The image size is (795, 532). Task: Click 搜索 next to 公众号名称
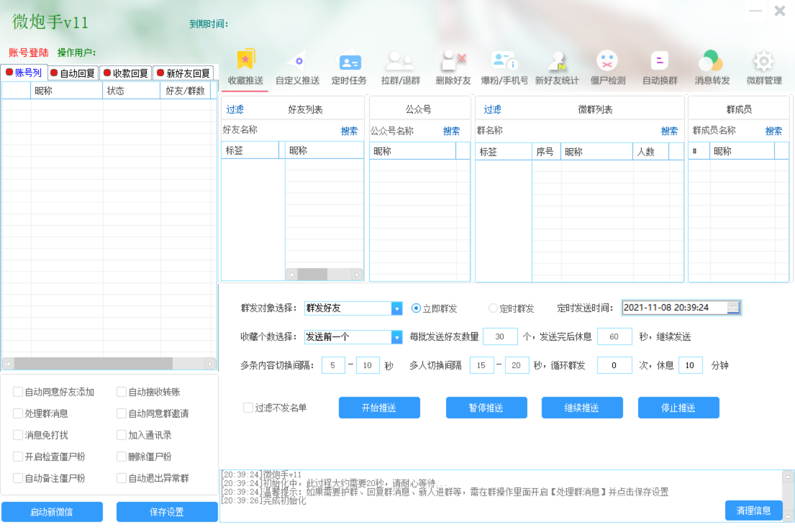(451, 131)
